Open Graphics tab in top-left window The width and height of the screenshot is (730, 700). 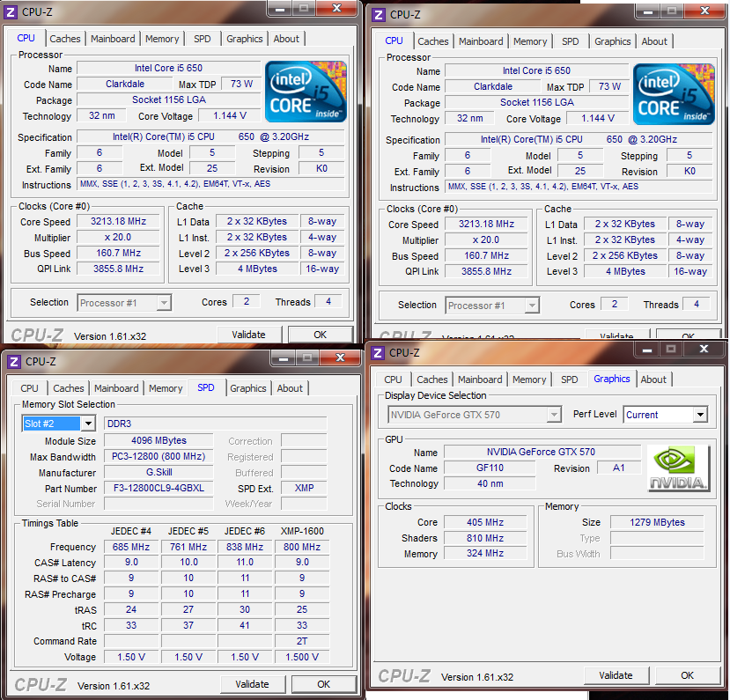(245, 39)
